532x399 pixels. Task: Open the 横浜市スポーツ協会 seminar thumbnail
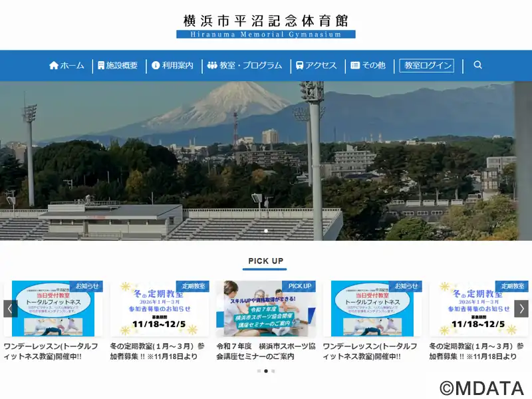tap(266, 309)
